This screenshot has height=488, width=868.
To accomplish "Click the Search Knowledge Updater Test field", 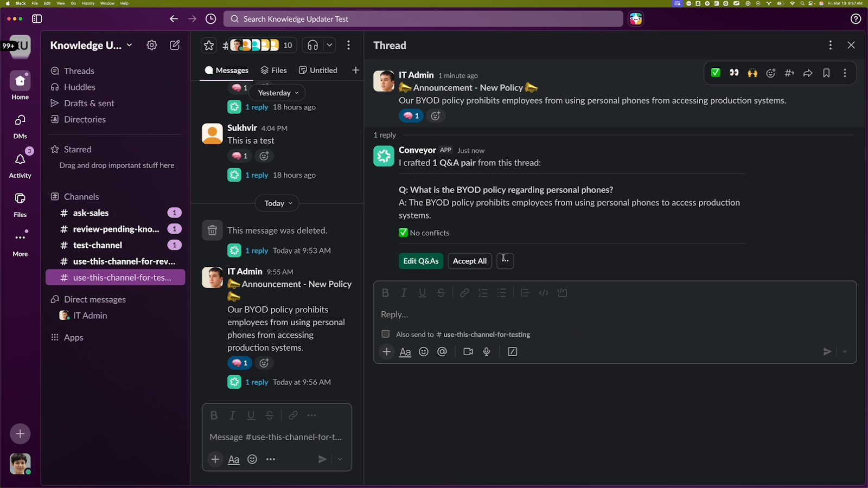I will pos(423,19).
